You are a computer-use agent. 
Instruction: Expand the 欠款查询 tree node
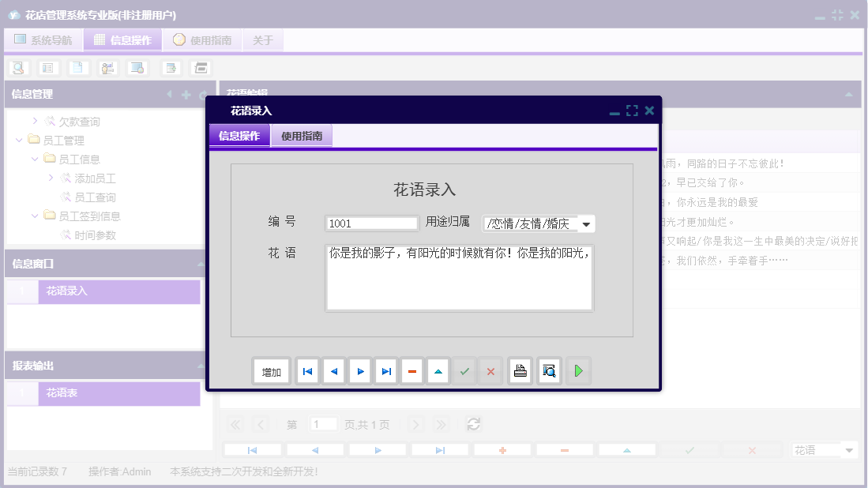pos(34,121)
